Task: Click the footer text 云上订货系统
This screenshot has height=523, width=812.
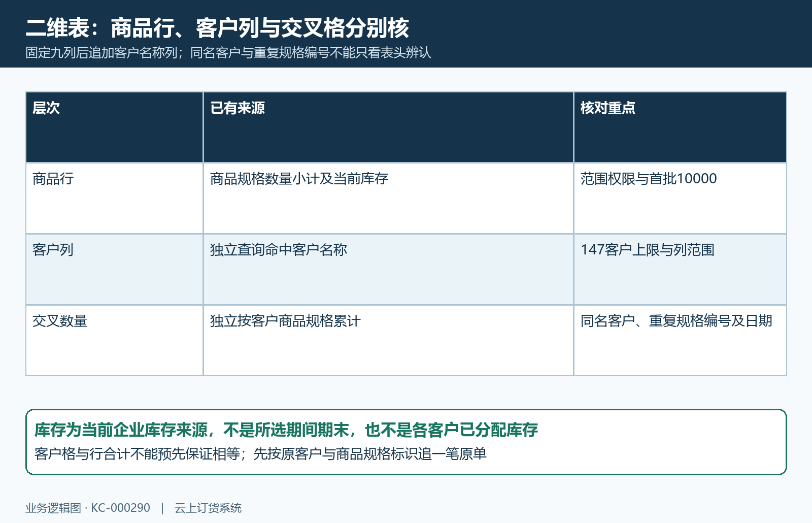Action: tap(208, 508)
